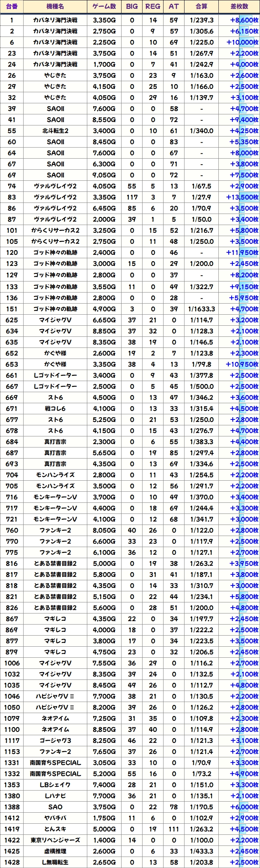Image resolution: width=260 pixels, height=868 pixels.
Task: Click the REG column header
Action: pos(153,6)
